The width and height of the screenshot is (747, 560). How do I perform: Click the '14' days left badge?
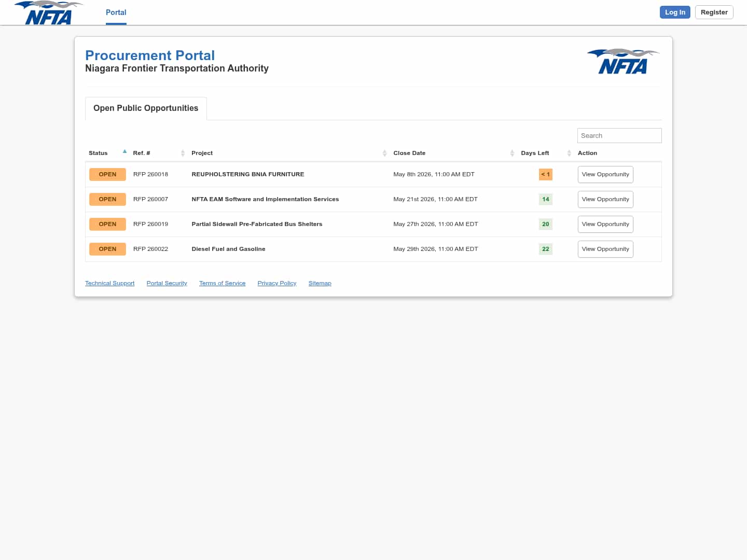click(546, 200)
